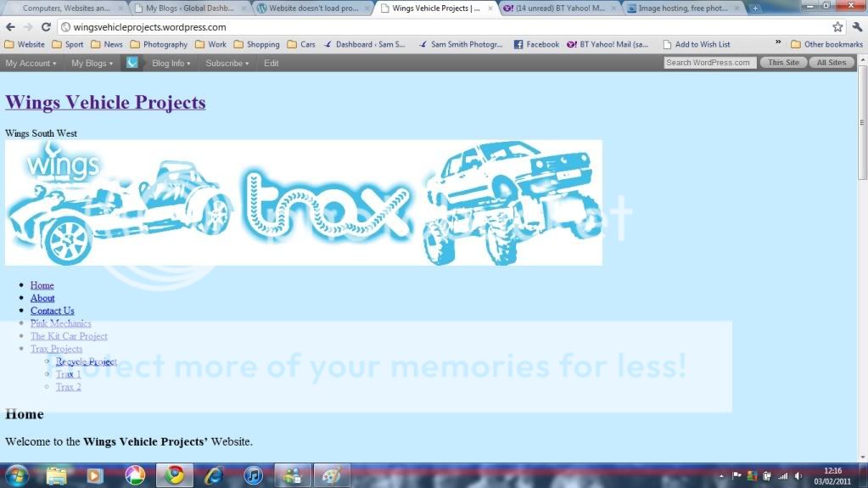Click the Search WordPress.com field
The image size is (868, 488).
click(709, 63)
